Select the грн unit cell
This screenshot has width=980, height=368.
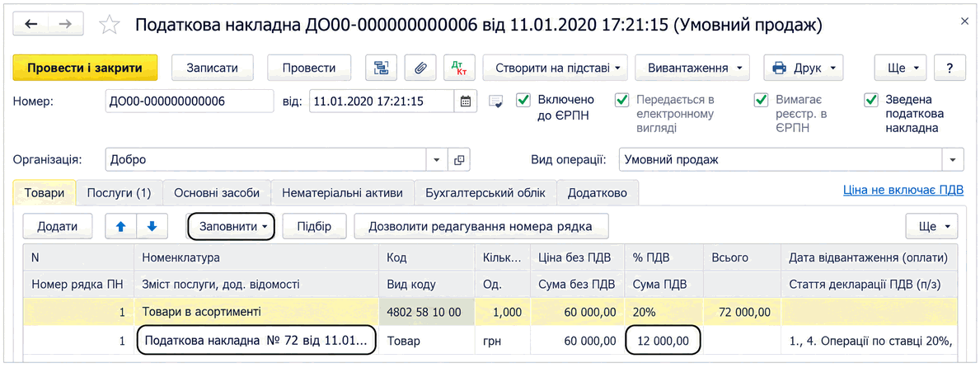[x=503, y=341]
